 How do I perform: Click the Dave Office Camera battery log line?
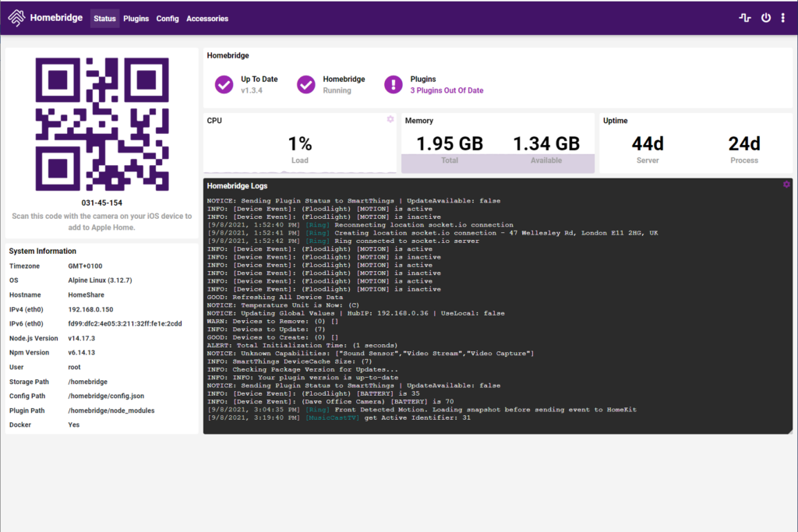click(x=330, y=401)
